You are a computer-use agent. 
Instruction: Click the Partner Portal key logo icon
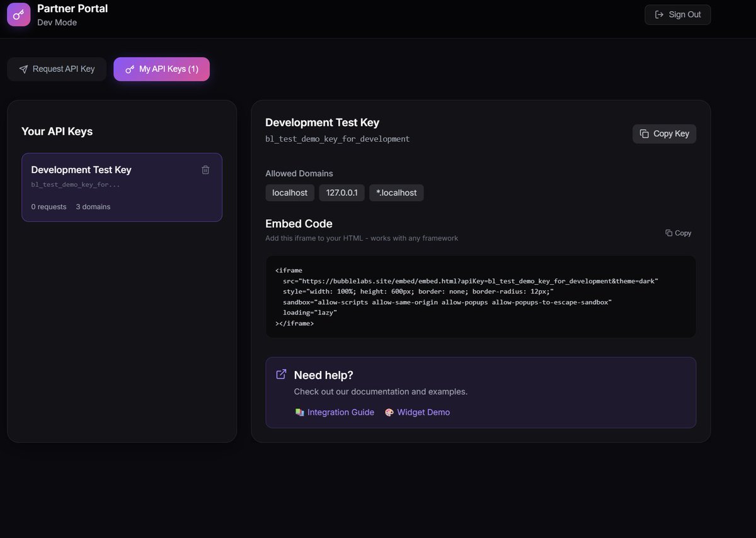(x=19, y=14)
